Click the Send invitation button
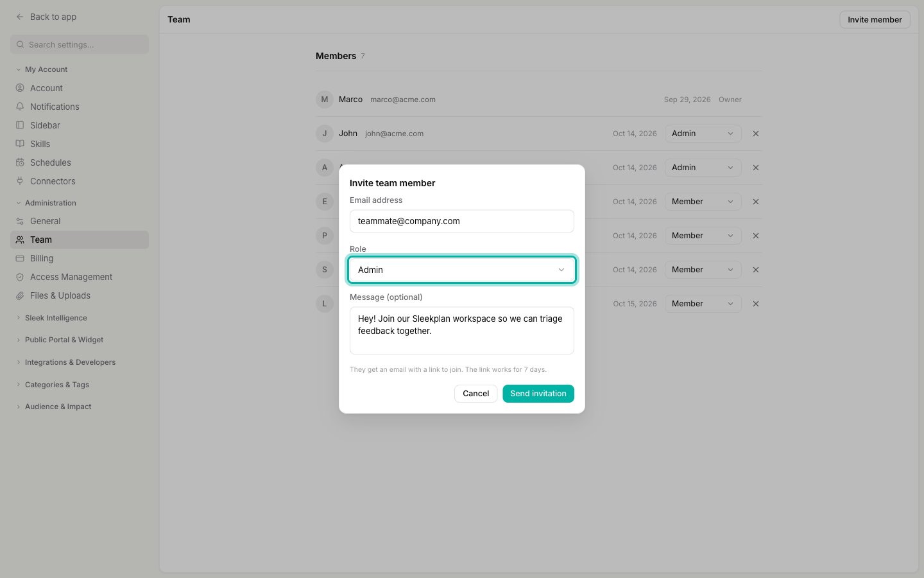 click(x=538, y=394)
